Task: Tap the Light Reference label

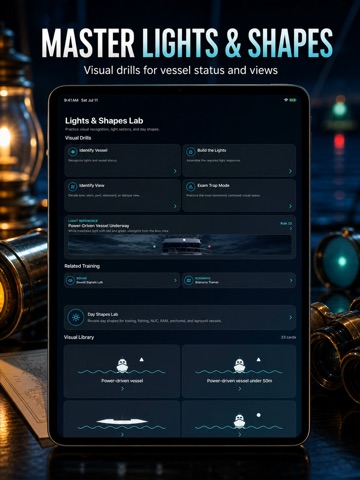Action: pyautogui.click(x=83, y=221)
